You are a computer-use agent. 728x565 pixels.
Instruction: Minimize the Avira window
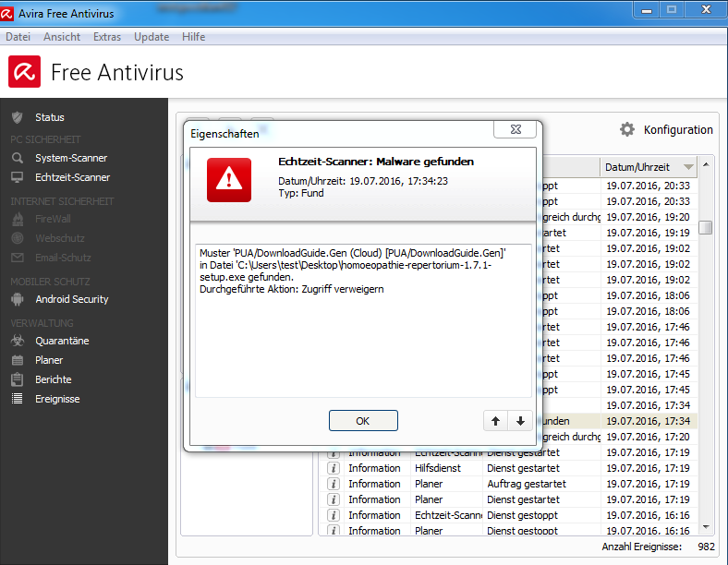647,10
